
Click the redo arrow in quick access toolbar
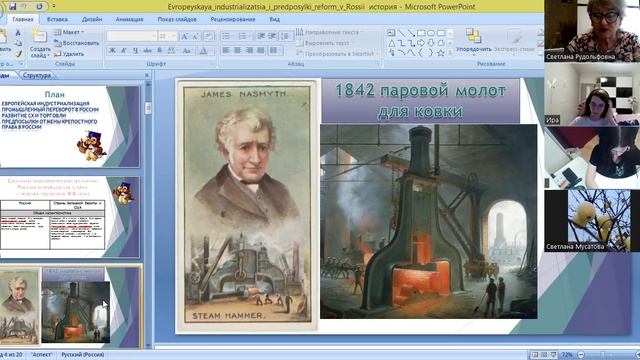(39, 7)
